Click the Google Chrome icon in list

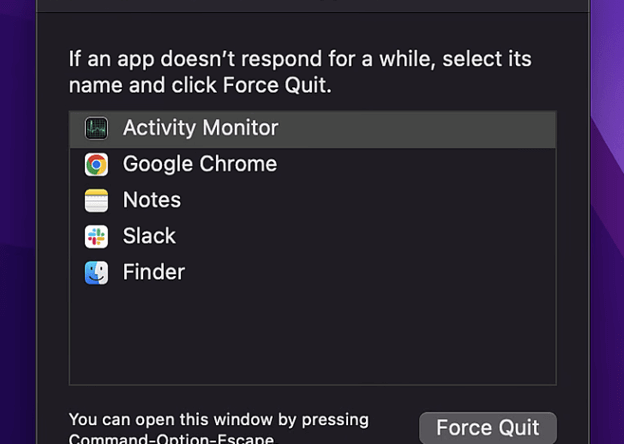pos(96,164)
